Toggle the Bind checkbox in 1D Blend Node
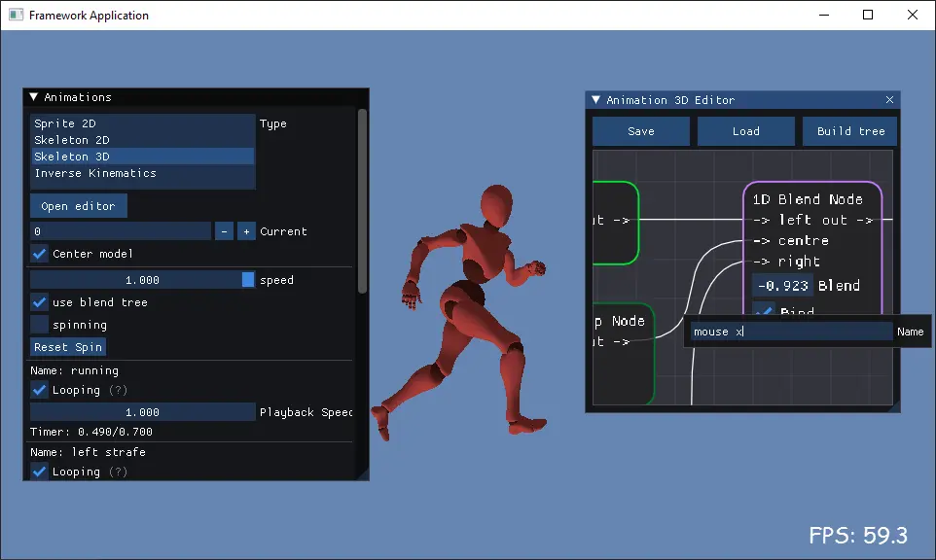 coord(764,309)
